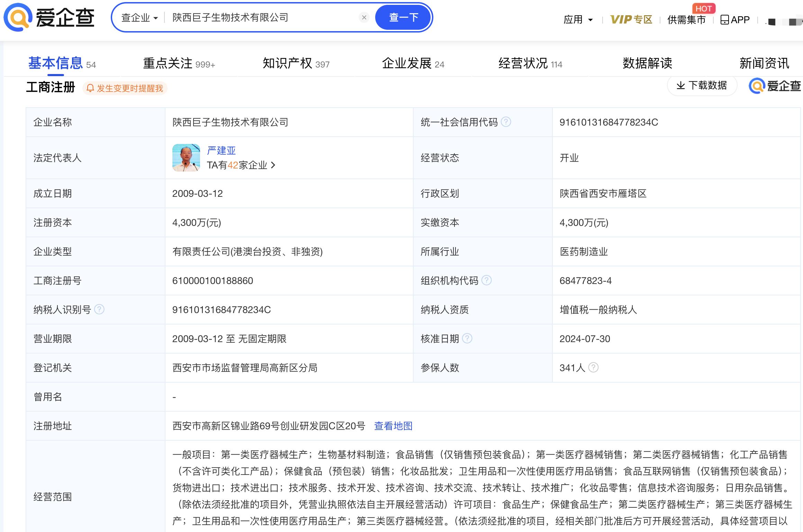Click the 核准日期 value 2024-07-30
This screenshot has height=532, width=803.
[585, 339]
